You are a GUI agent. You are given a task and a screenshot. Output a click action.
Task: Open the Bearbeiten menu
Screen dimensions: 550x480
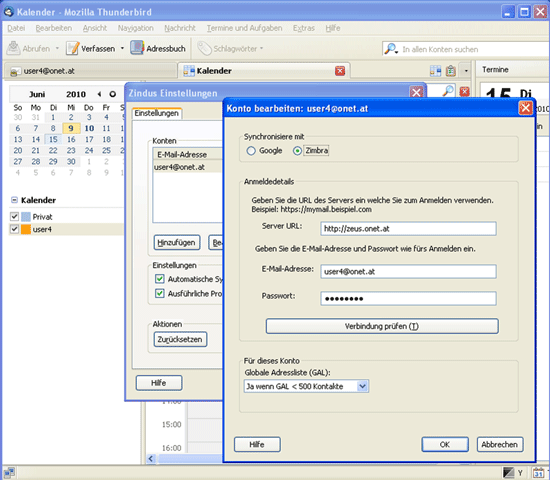(54, 28)
